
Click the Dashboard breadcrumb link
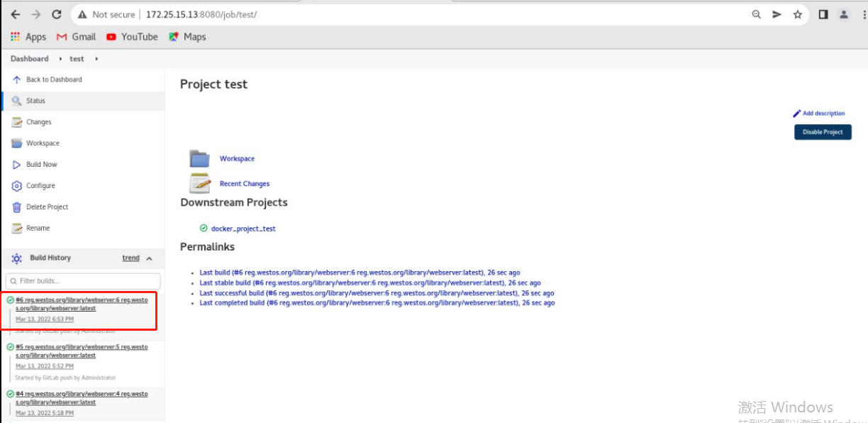click(x=30, y=59)
